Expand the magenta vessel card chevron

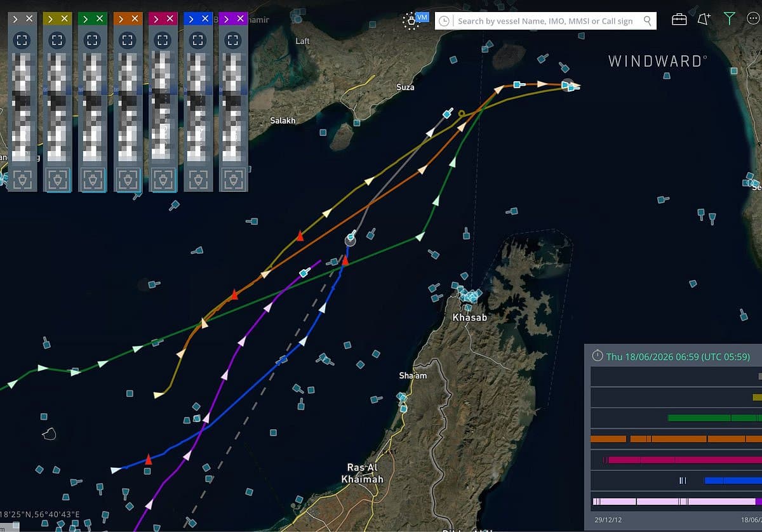(156, 19)
